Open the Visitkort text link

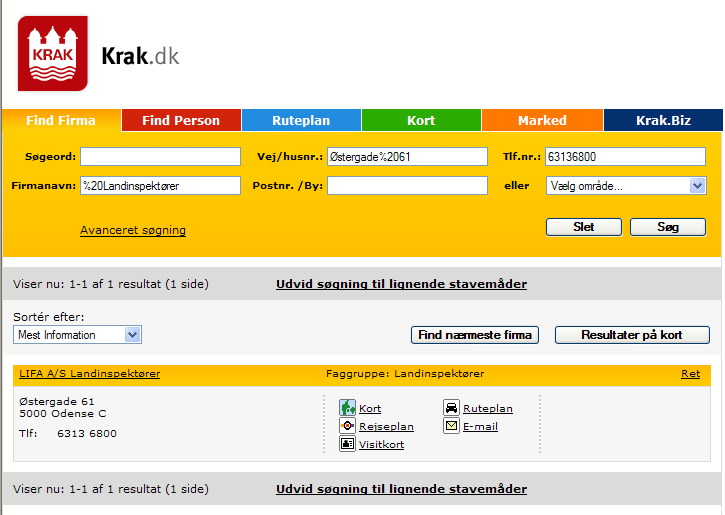pos(381,445)
